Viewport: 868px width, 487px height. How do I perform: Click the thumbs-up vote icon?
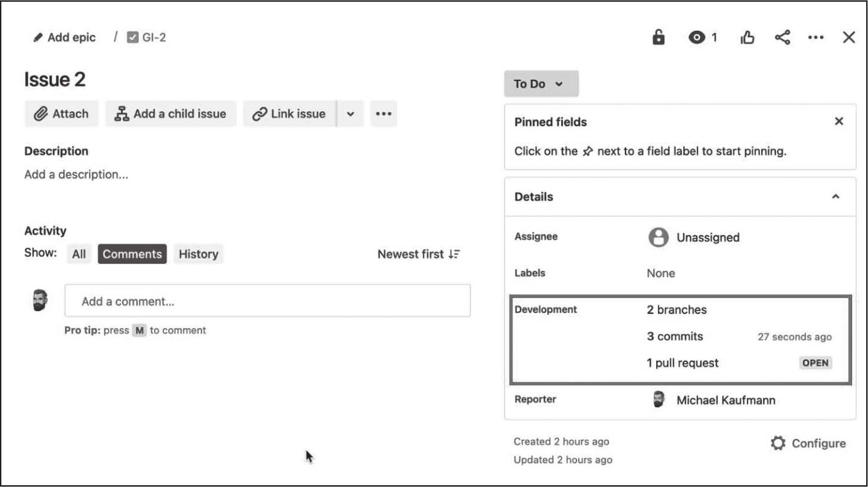coord(747,38)
